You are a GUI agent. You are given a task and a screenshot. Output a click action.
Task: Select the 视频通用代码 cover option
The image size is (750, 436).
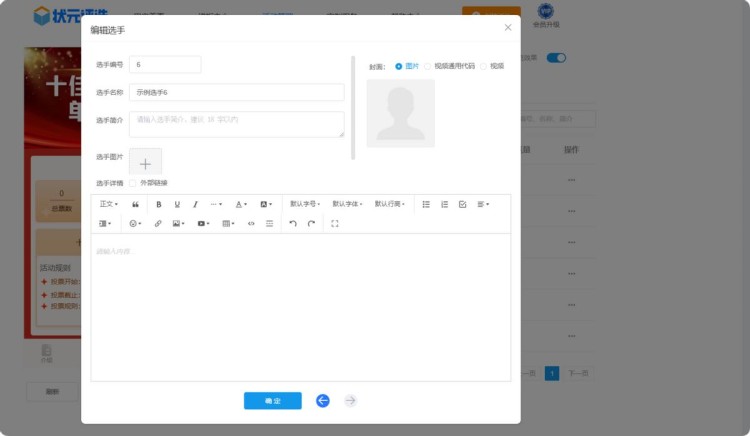(x=429, y=66)
